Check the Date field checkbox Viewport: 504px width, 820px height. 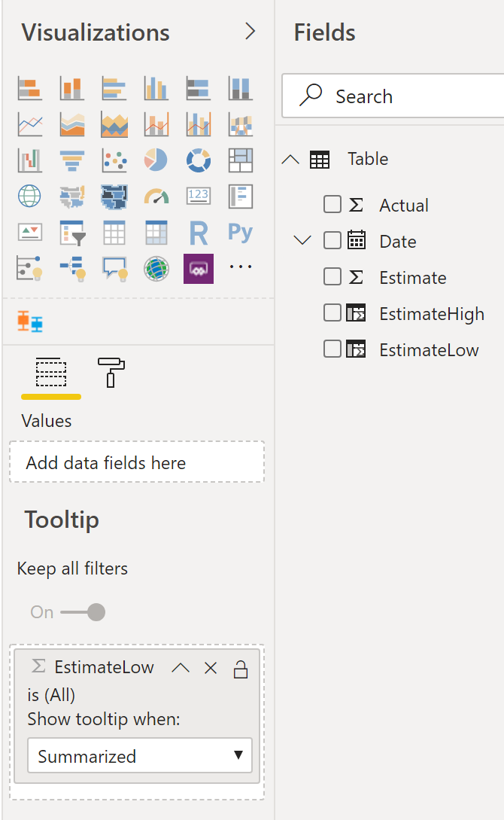pos(332,240)
